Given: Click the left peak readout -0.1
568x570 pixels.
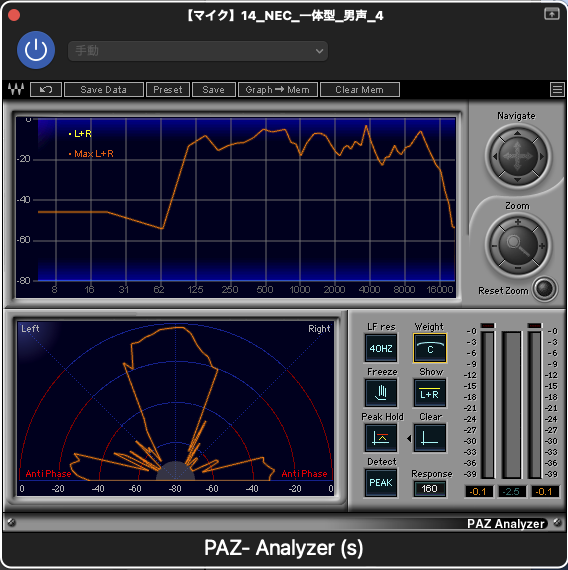Looking at the screenshot, I should [479, 491].
